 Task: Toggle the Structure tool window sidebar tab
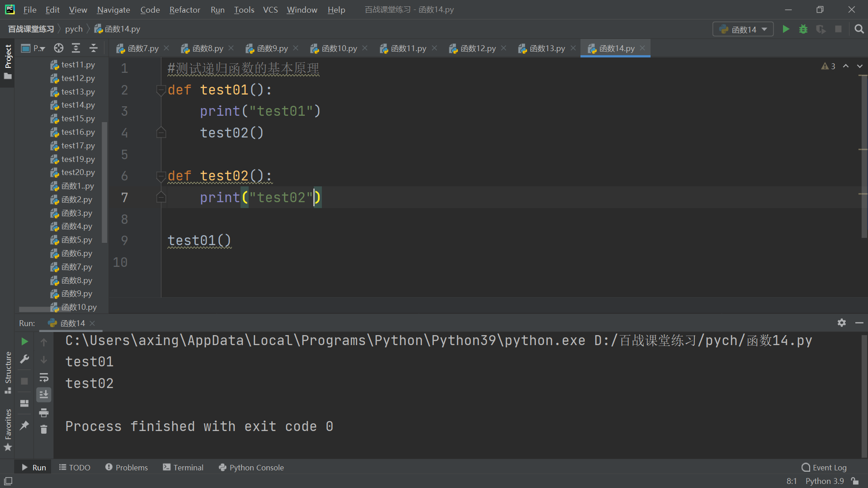click(x=8, y=372)
